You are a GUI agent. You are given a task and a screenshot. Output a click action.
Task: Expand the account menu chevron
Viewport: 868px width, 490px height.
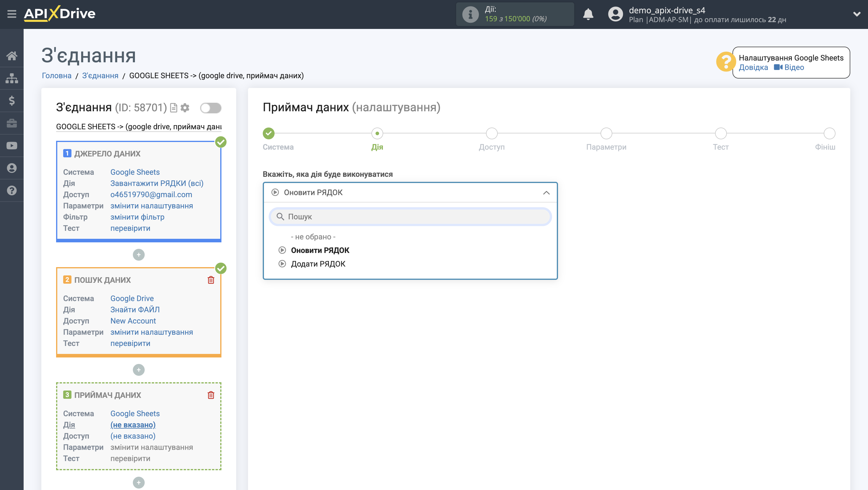point(856,14)
